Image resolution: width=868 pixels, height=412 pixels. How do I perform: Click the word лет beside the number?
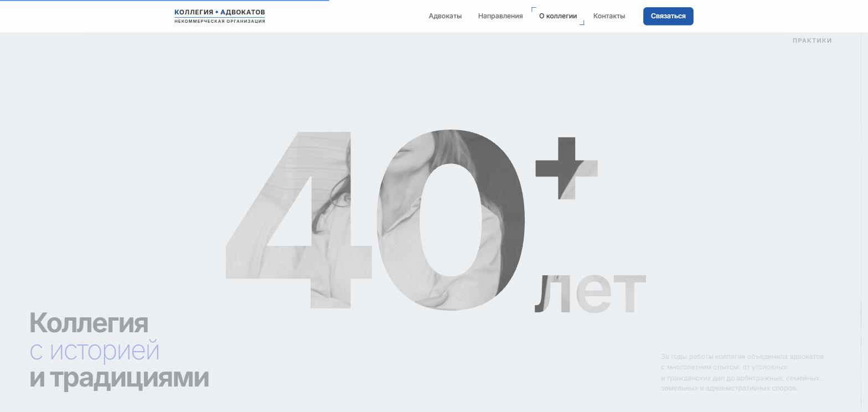590,294
